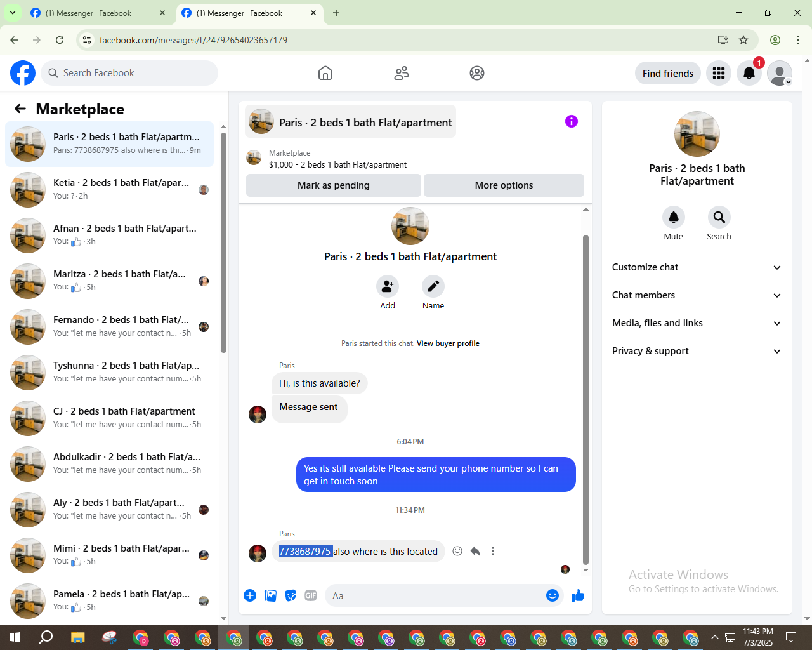This screenshot has height=650, width=812.
Task: Expand Chat members section
Action: click(697, 295)
